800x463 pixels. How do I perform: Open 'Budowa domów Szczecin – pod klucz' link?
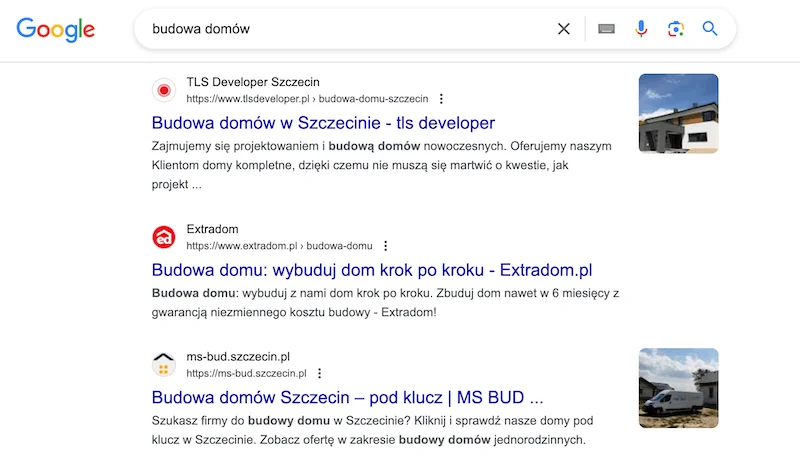point(347,397)
